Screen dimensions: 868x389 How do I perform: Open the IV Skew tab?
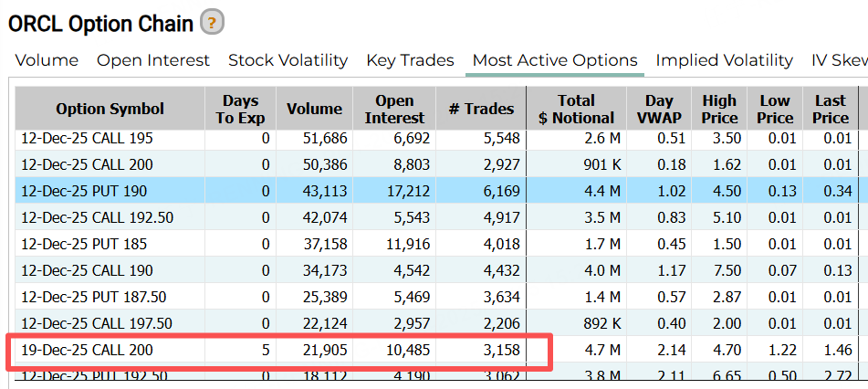[x=839, y=60]
